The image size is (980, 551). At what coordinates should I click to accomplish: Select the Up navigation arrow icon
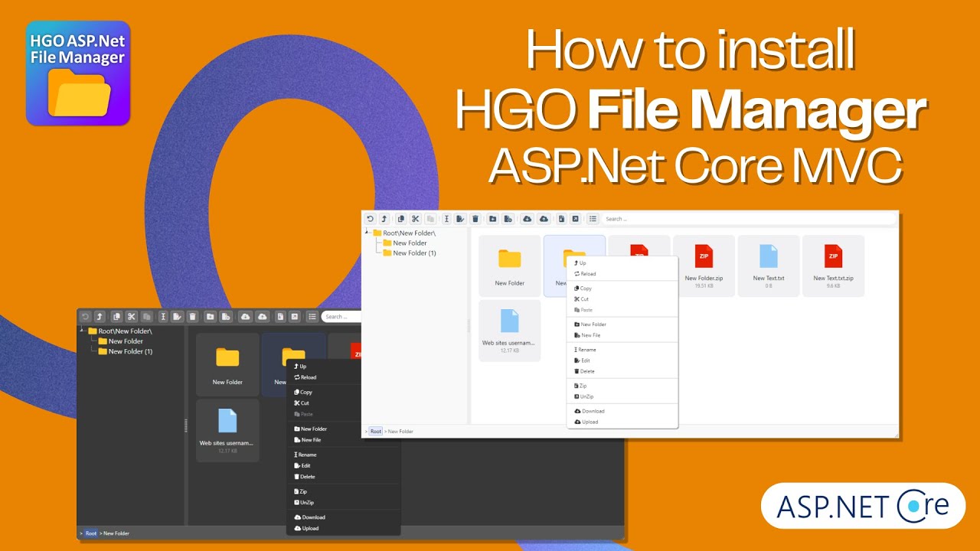(x=384, y=218)
